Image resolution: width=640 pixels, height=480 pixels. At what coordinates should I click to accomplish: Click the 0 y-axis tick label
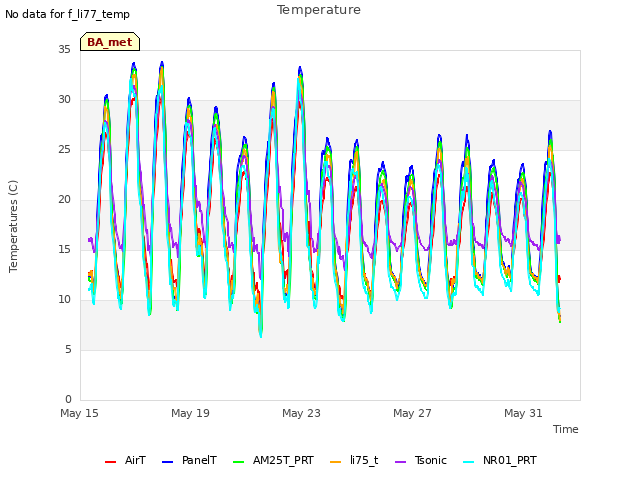(68, 400)
